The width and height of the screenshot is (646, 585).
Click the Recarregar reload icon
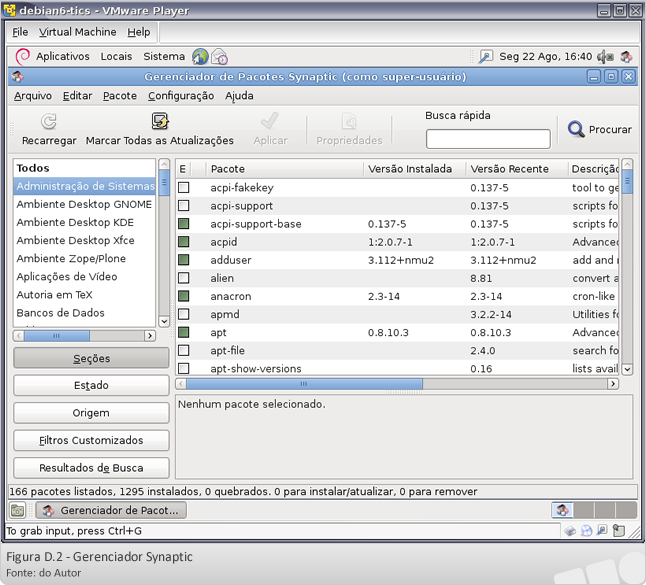coord(49,121)
